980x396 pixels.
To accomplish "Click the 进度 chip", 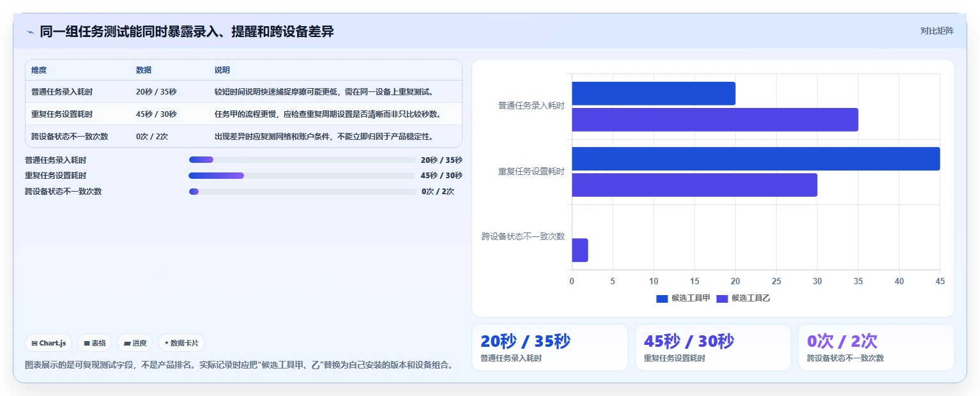I will [135, 343].
